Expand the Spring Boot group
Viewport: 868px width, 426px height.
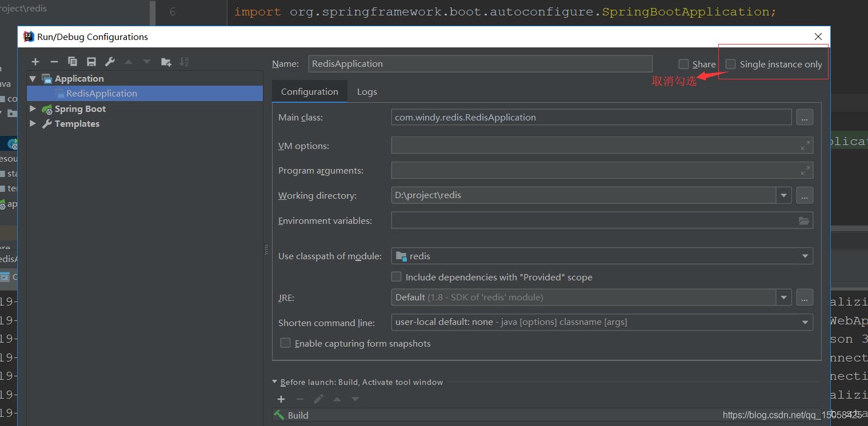[33, 108]
